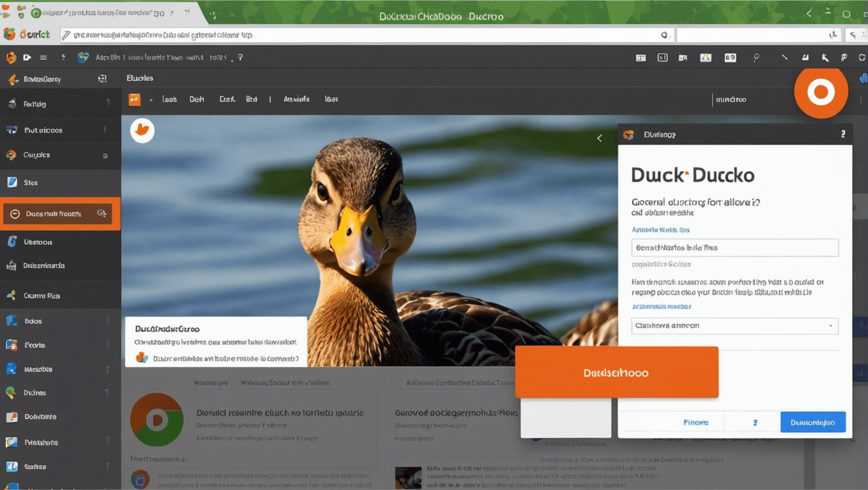Switch to the Brd tab
868x490 pixels.
tap(251, 100)
